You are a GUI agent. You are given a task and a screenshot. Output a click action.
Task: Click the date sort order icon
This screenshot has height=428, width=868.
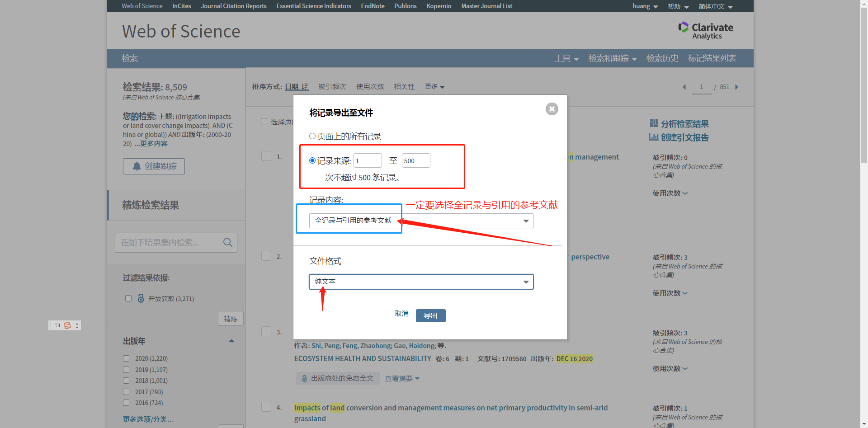click(x=305, y=87)
